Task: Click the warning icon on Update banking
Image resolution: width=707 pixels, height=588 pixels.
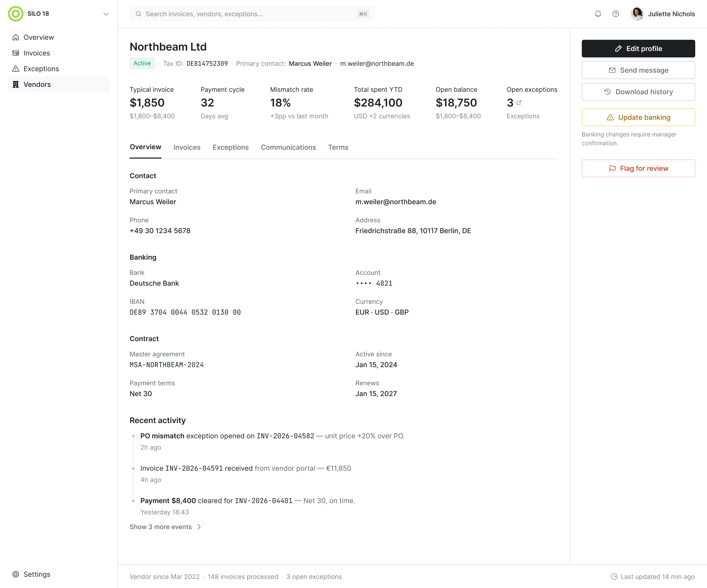Action: tap(610, 118)
